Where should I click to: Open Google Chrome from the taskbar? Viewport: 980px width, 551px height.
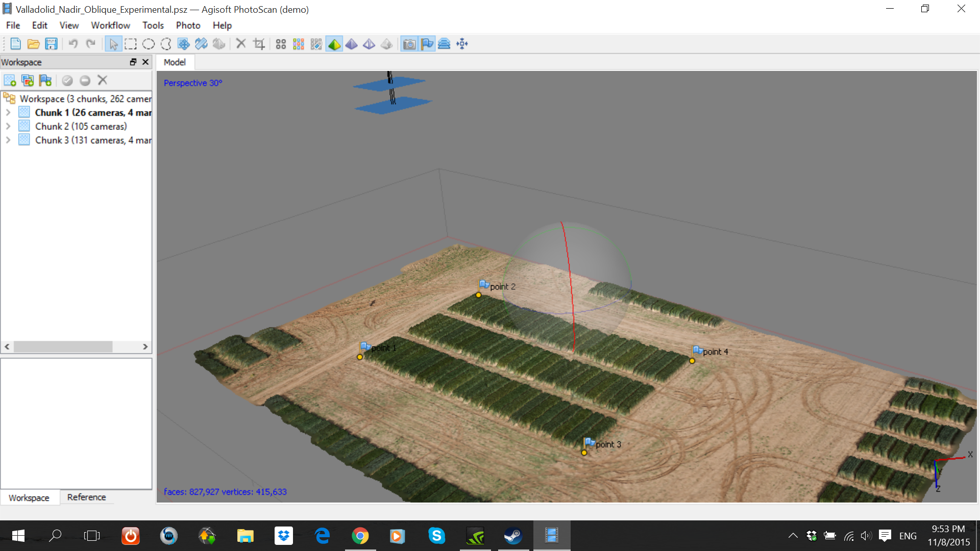click(360, 536)
